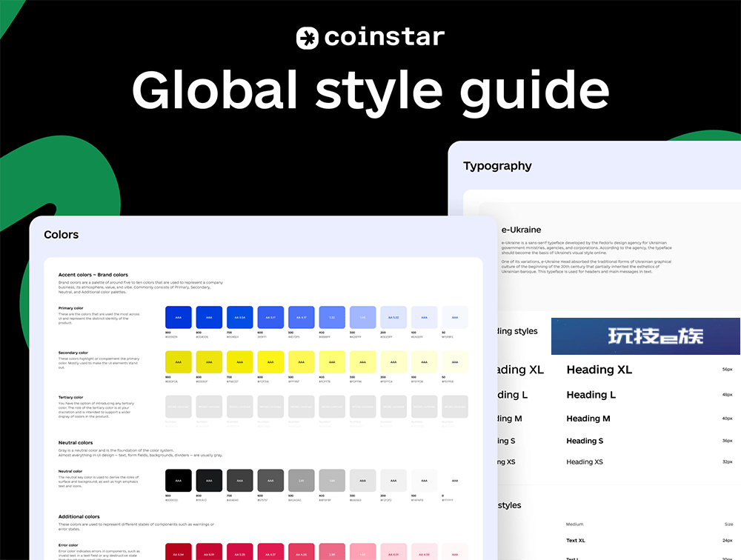Click the coinstar wordmark text

pos(384,37)
